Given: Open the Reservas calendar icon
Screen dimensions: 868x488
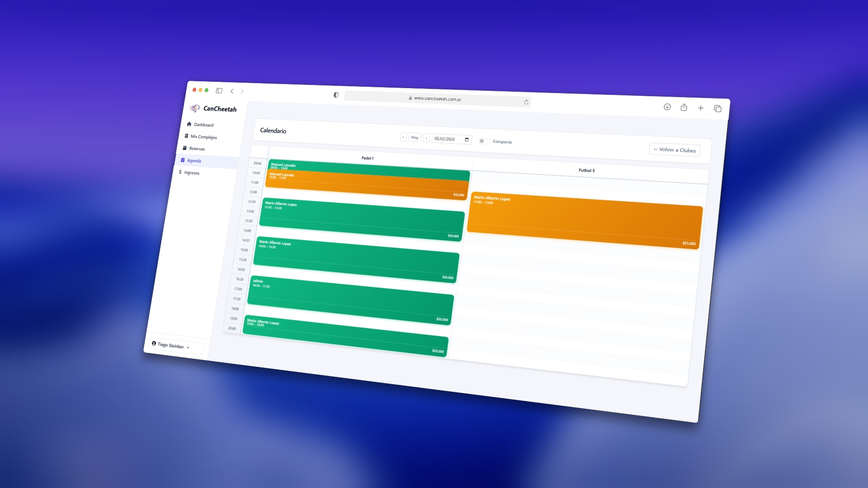Looking at the screenshot, I should (x=184, y=148).
